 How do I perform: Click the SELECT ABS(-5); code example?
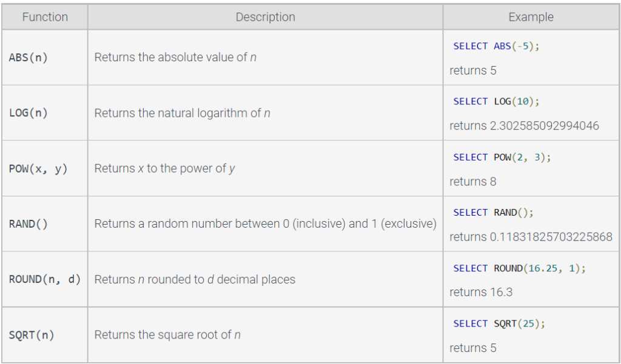pyautogui.click(x=496, y=46)
